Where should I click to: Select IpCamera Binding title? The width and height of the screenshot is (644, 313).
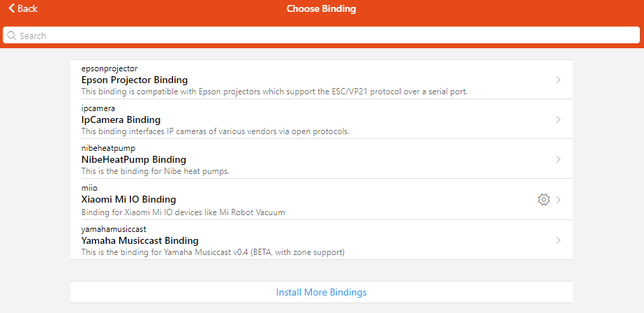click(x=121, y=119)
